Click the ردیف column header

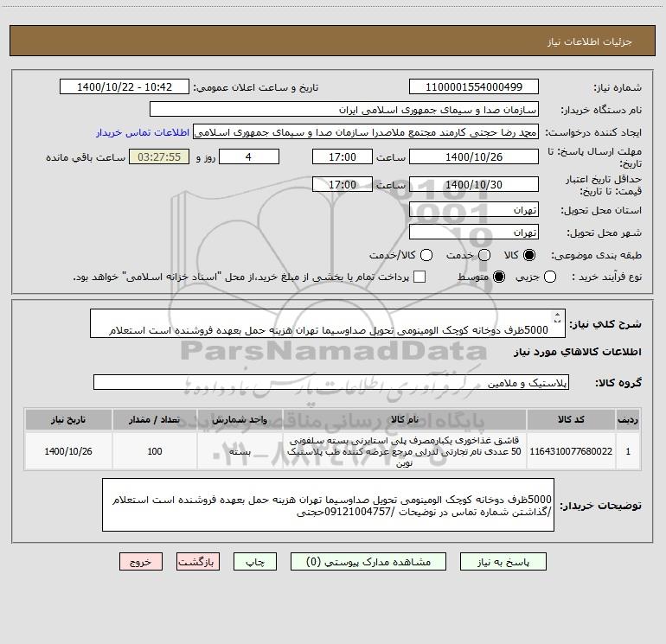(x=628, y=420)
